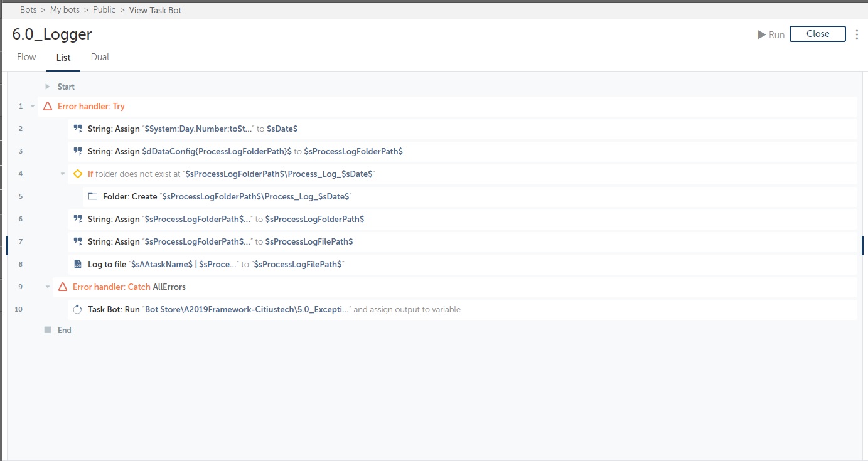The image size is (868, 461).
Task: Click line number 10 in the gutter
Action: point(19,309)
